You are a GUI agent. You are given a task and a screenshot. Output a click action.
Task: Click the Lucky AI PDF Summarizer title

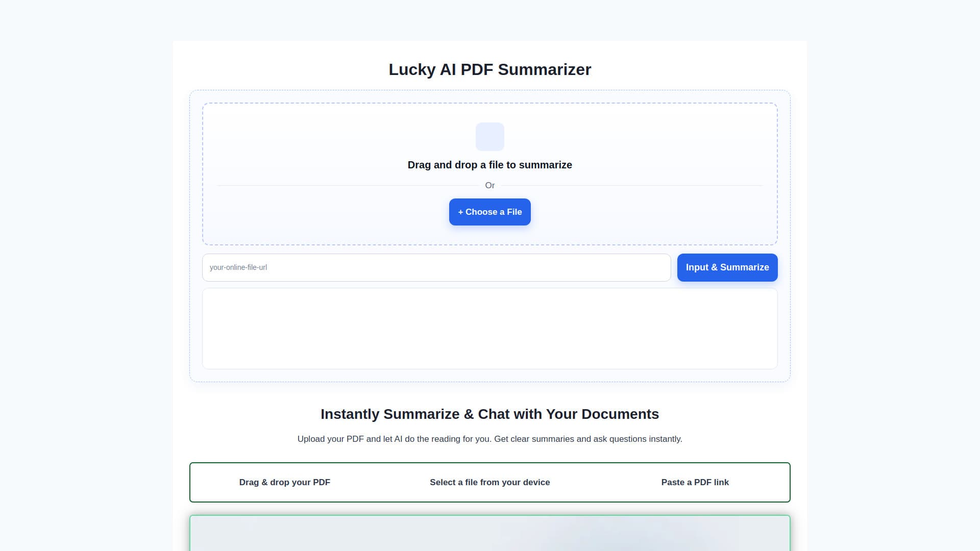tap(489, 69)
